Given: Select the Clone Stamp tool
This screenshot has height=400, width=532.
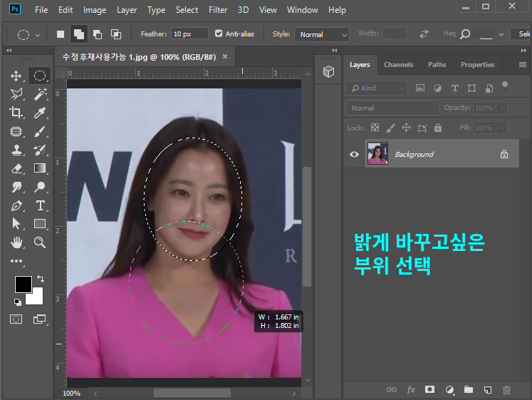Looking at the screenshot, I should (x=16, y=150).
